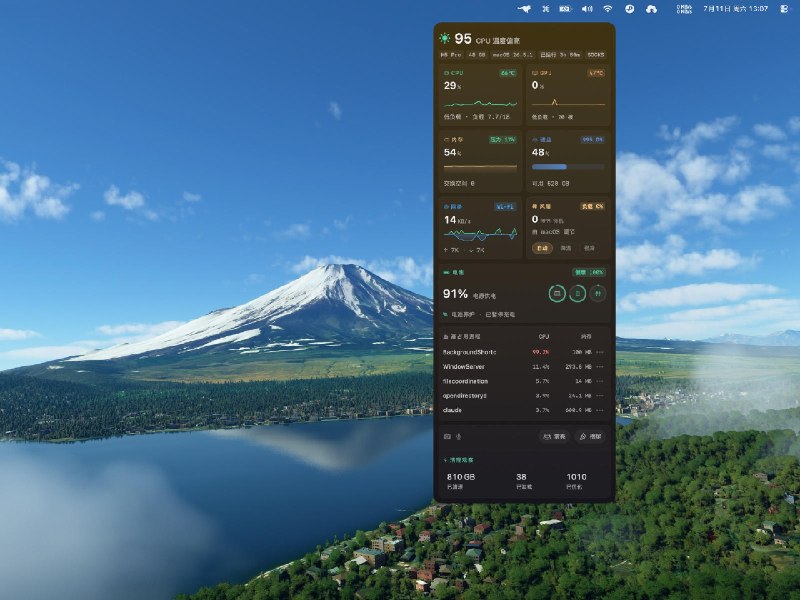Click the network speed indicator in menu bar
800x600 pixels.
pyautogui.click(x=684, y=9)
